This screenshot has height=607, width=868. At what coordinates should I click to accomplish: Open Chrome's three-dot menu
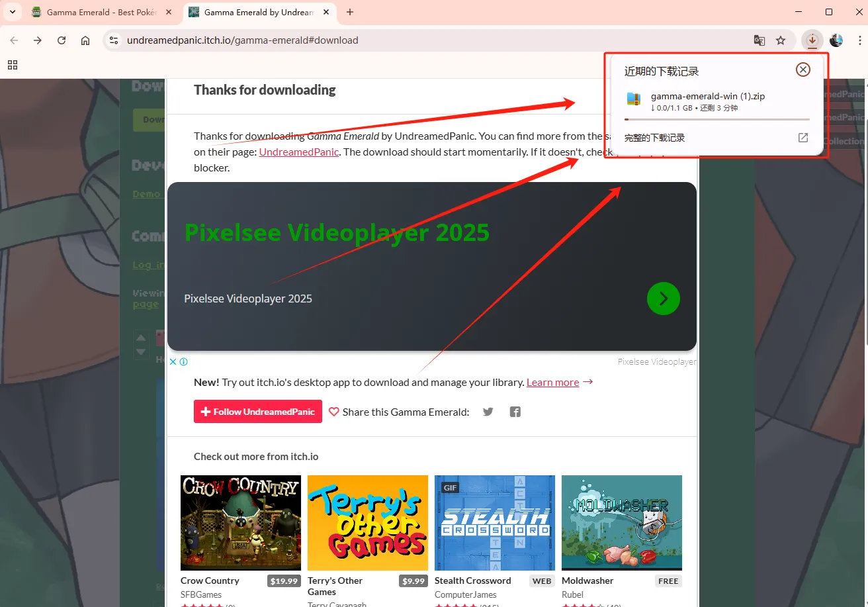[x=858, y=40]
